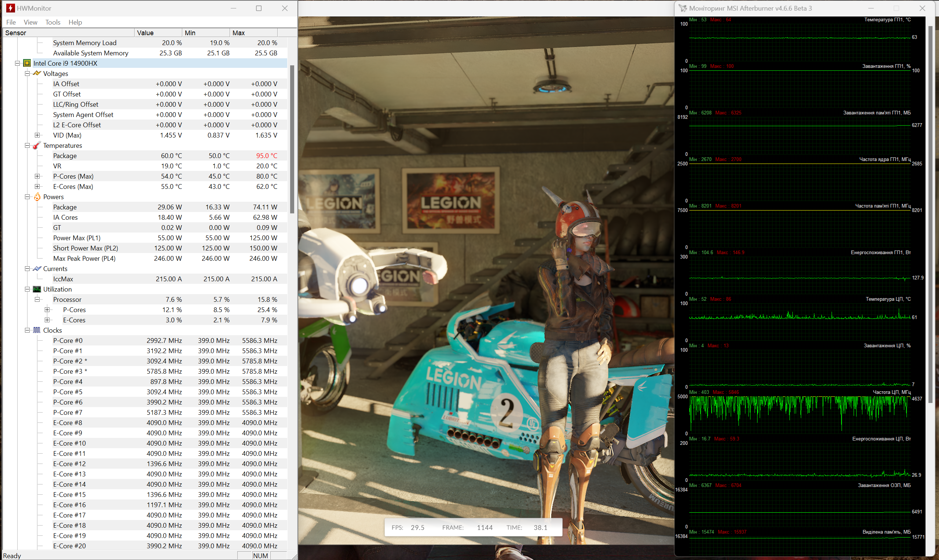This screenshot has width=939, height=560.
Task: Collapse the Voltages tree section
Action: click(x=27, y=74)
